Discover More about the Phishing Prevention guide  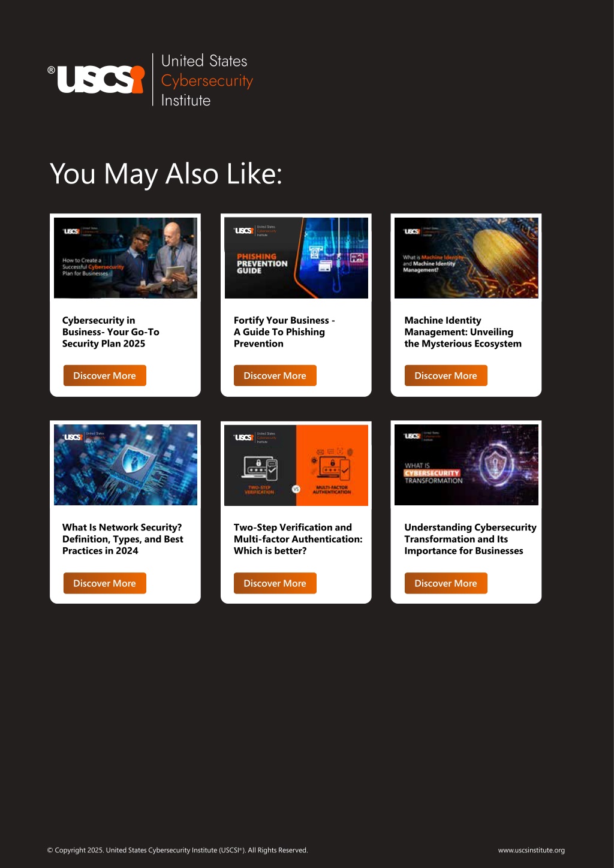pos(275,376)
